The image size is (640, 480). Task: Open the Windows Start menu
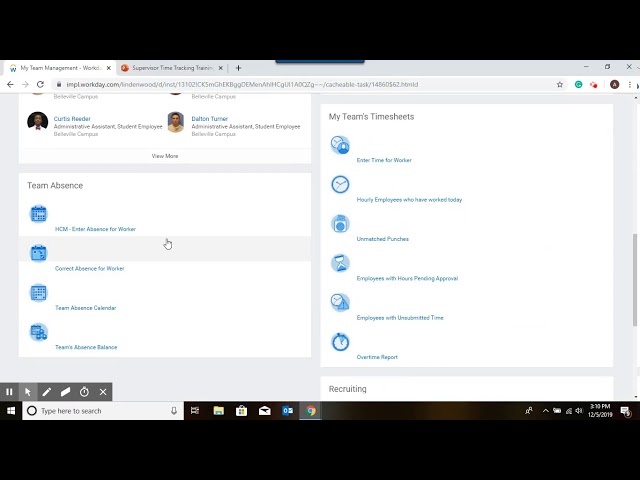(11, 411)
